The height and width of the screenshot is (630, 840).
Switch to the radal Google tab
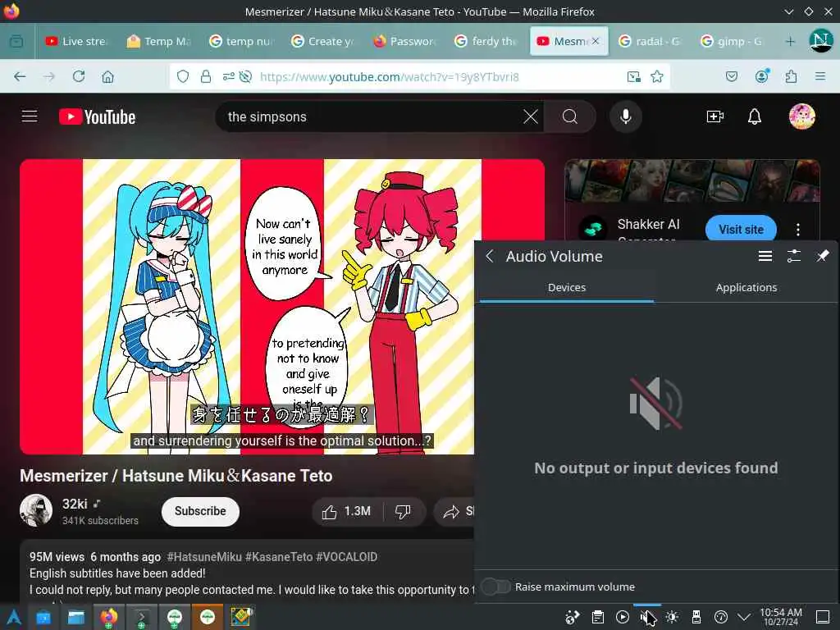coord(650,41)
